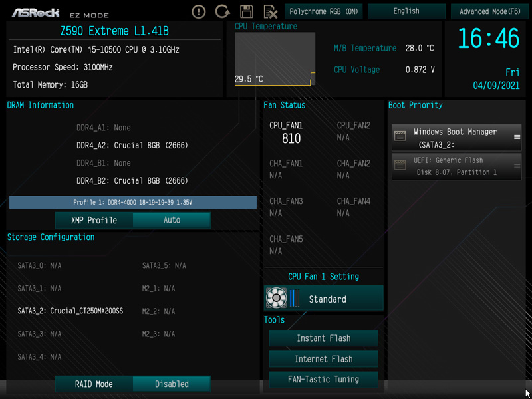
Task: Click the CHA_FAN3 entry
Action: click(x=286, y=207)
